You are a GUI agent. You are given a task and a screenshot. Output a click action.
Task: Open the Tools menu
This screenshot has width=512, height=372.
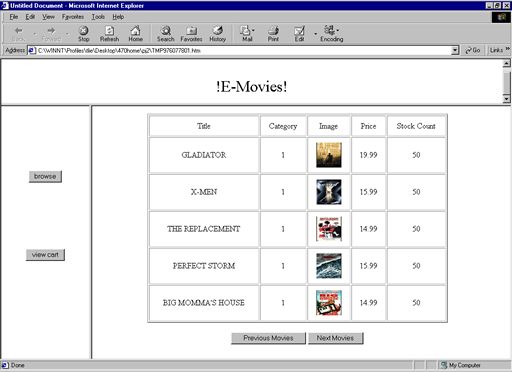[x=98, y=17]
